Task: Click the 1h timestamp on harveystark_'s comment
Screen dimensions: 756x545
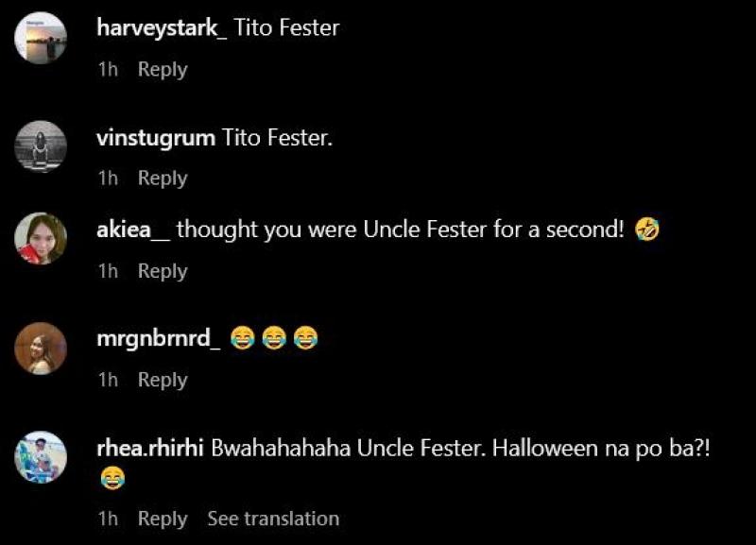Action: tap(108, 68)
